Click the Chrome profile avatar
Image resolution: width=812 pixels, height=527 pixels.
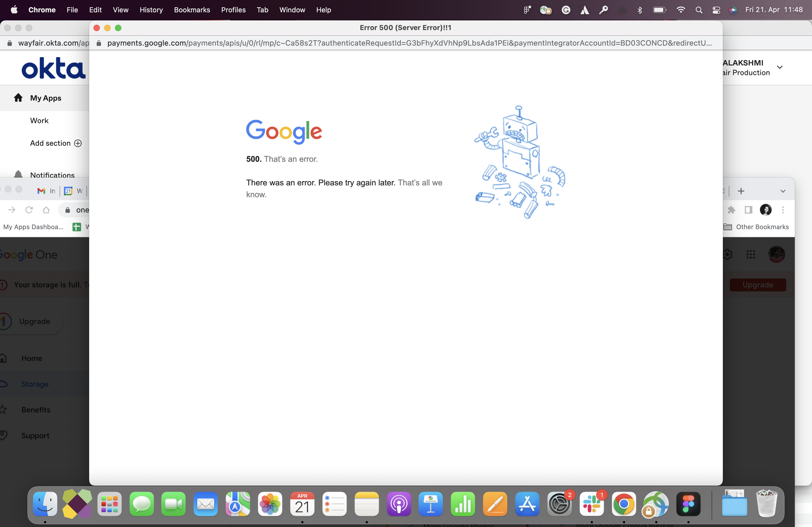coord(766,210)
